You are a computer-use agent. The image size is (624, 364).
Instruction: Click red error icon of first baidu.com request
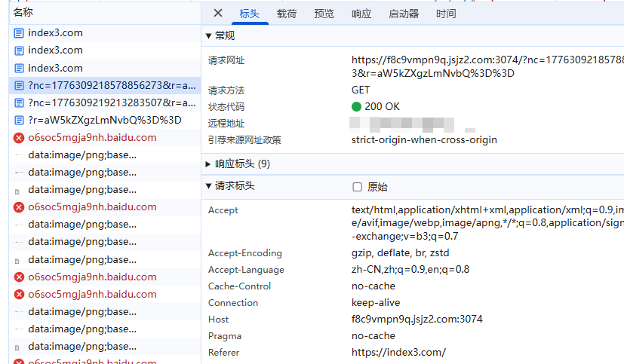19,138
